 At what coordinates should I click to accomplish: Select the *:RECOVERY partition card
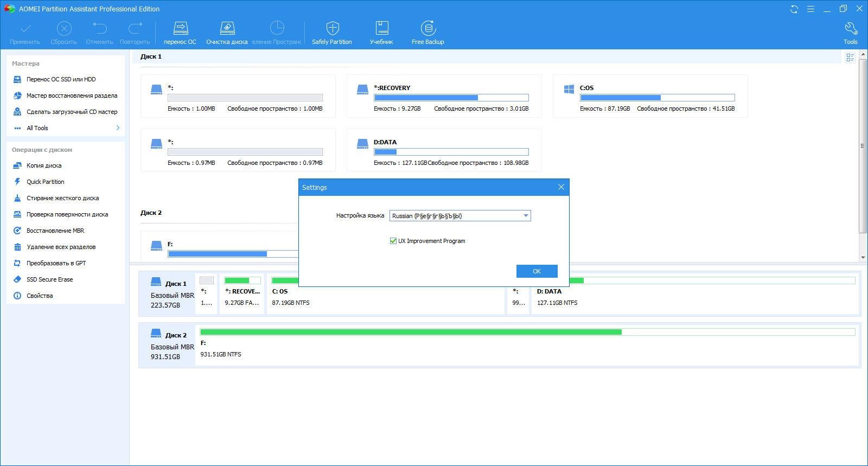pyautogui.click(x=444, y=96)
